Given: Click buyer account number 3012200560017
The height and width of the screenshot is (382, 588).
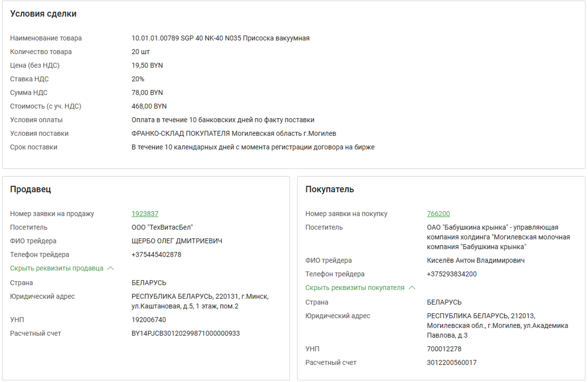Looking at the screenshot, I should click(451, 363).
